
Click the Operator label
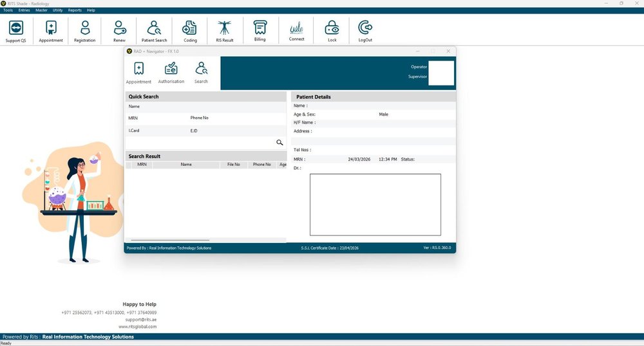419,67
